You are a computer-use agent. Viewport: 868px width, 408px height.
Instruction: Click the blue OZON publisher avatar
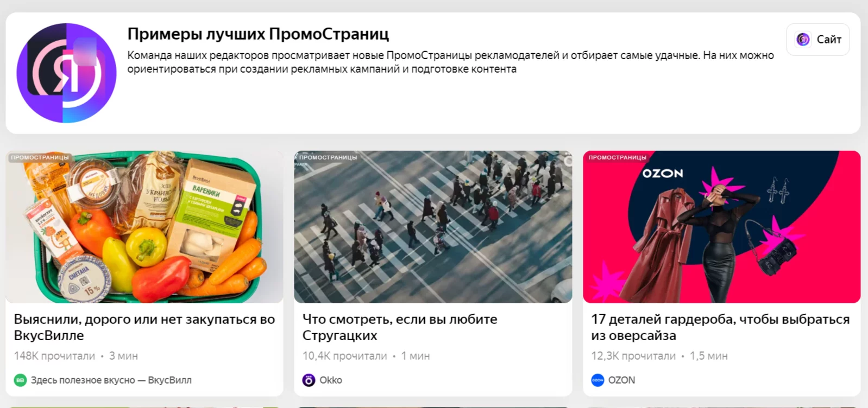(x=597, y=380)
